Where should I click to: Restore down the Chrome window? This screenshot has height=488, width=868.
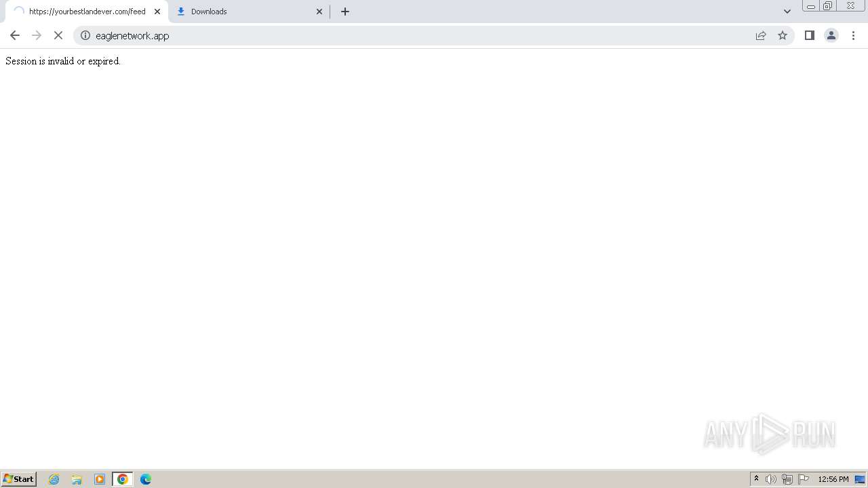tap(828, 6)
